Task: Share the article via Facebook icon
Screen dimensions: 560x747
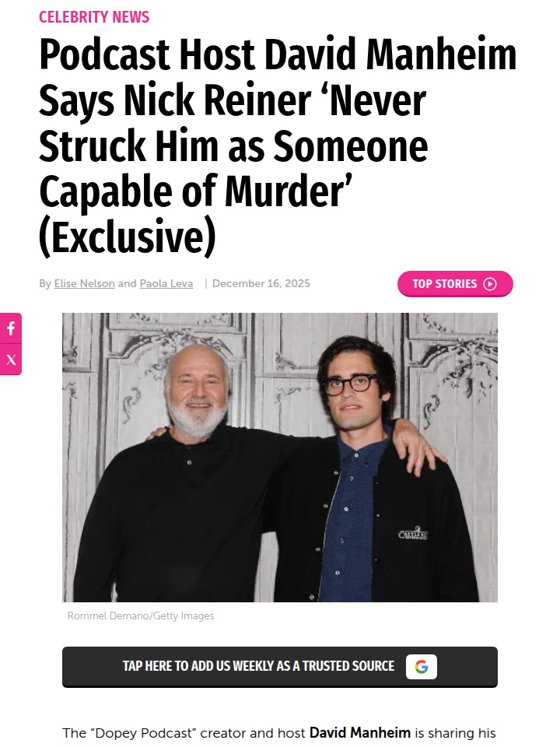Action: coord(10,328)
